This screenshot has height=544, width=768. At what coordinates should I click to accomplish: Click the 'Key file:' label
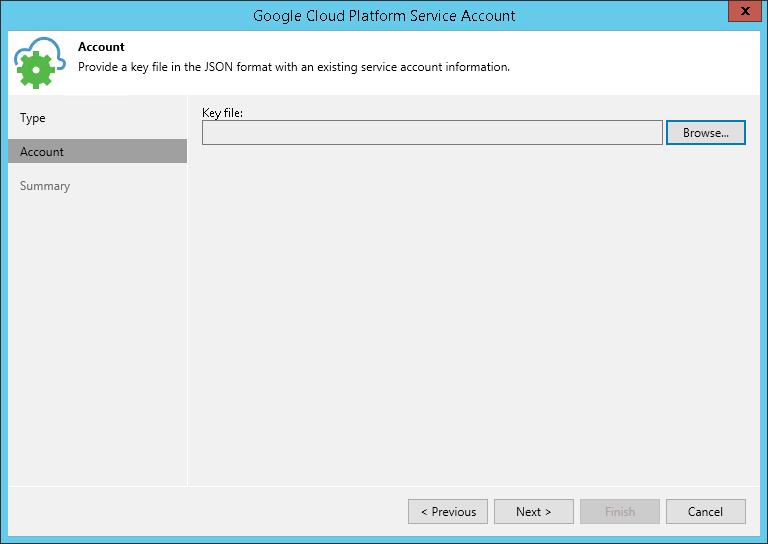(222, 113)
